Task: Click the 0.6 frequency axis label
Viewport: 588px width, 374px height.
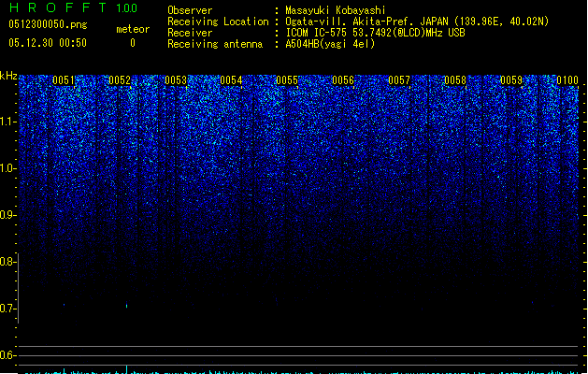Action: (7, 355)
